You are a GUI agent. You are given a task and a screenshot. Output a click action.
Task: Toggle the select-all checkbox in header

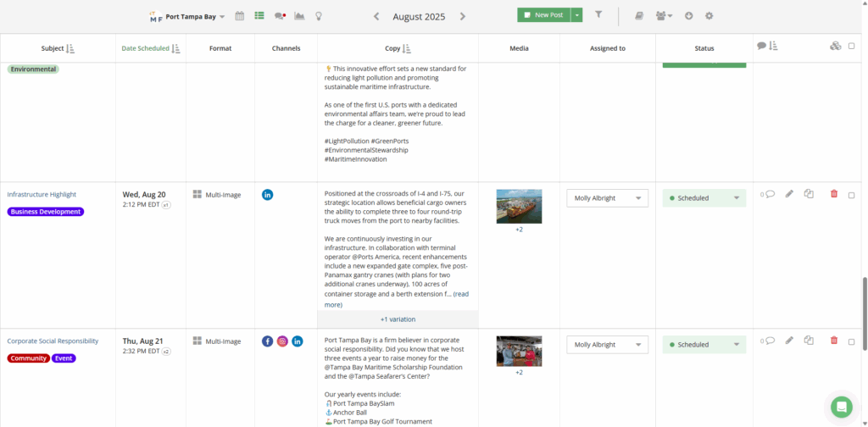click(x=851, y=46)
